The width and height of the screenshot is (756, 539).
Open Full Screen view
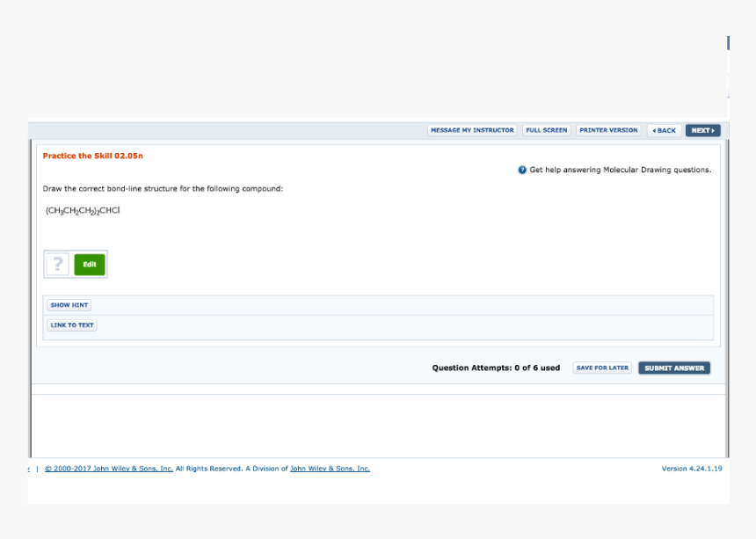[546, 130]
